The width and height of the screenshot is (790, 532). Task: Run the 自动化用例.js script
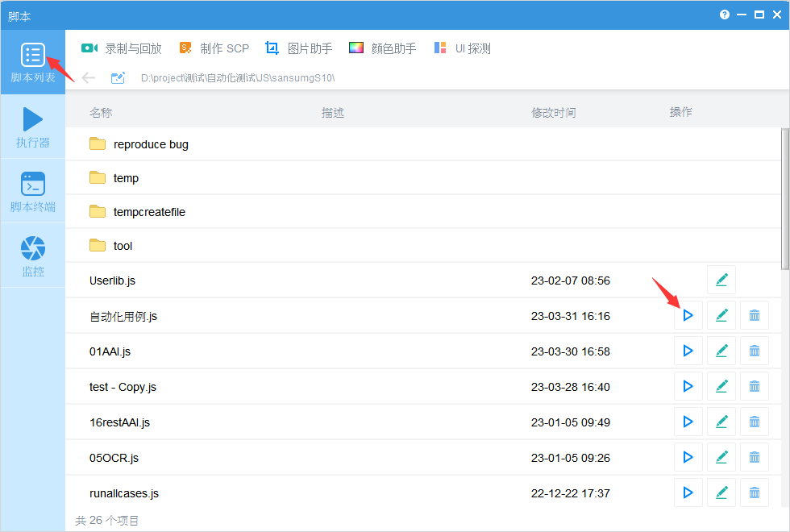pos(688,315)
